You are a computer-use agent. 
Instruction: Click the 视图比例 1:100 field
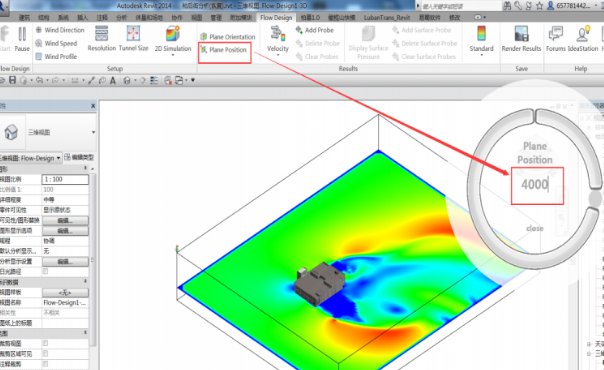tap(65, 179)
